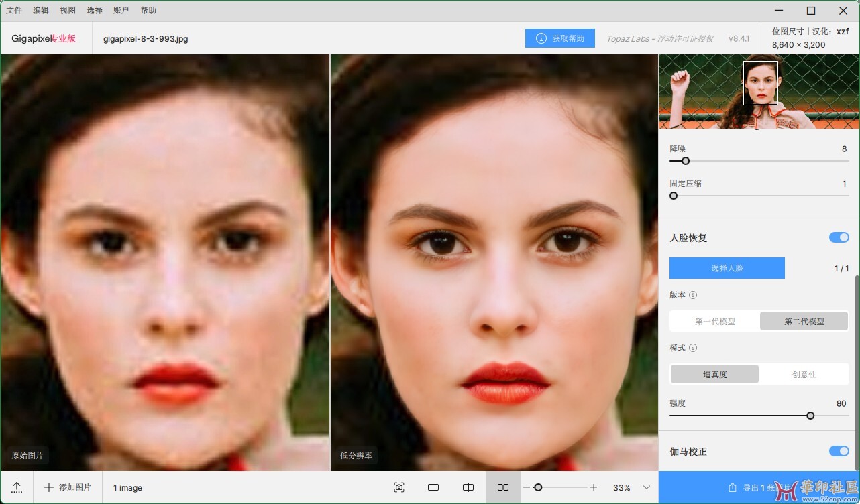This screenshot has height=504, width=860.
Task: Click the zoom out minus icon
Action: 527,487
